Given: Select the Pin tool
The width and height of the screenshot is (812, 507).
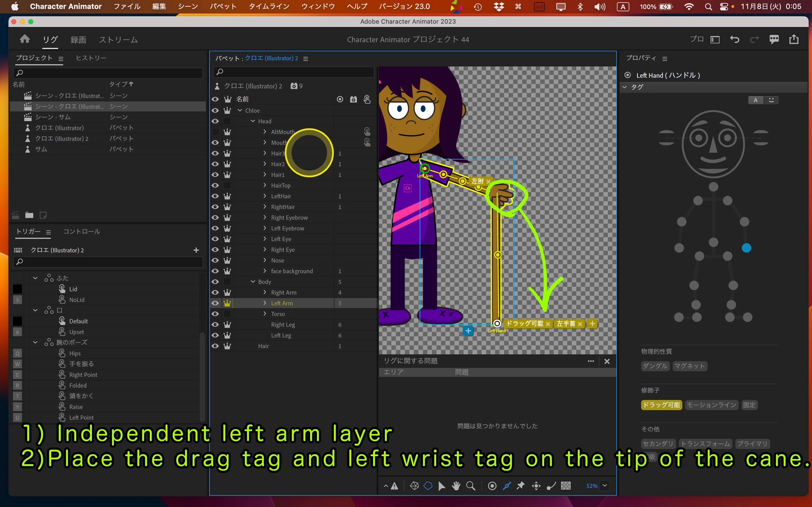Looking at the screenshot, I should click(521, 486).
